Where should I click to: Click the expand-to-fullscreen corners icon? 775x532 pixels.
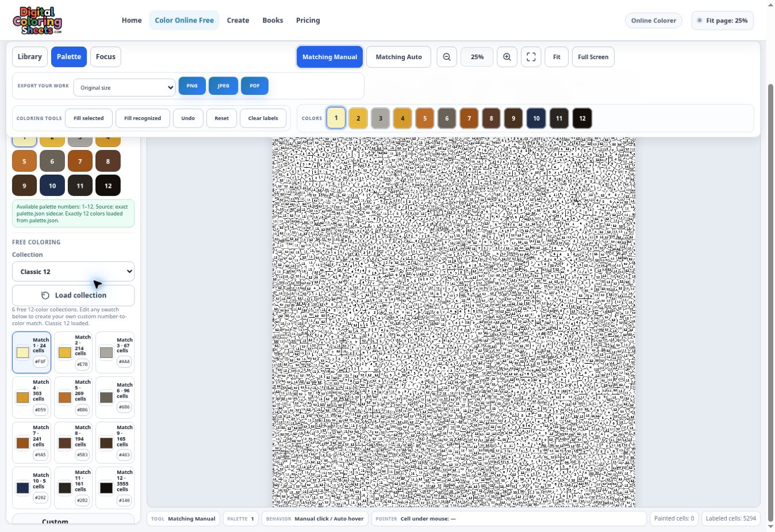click(531, 57)
